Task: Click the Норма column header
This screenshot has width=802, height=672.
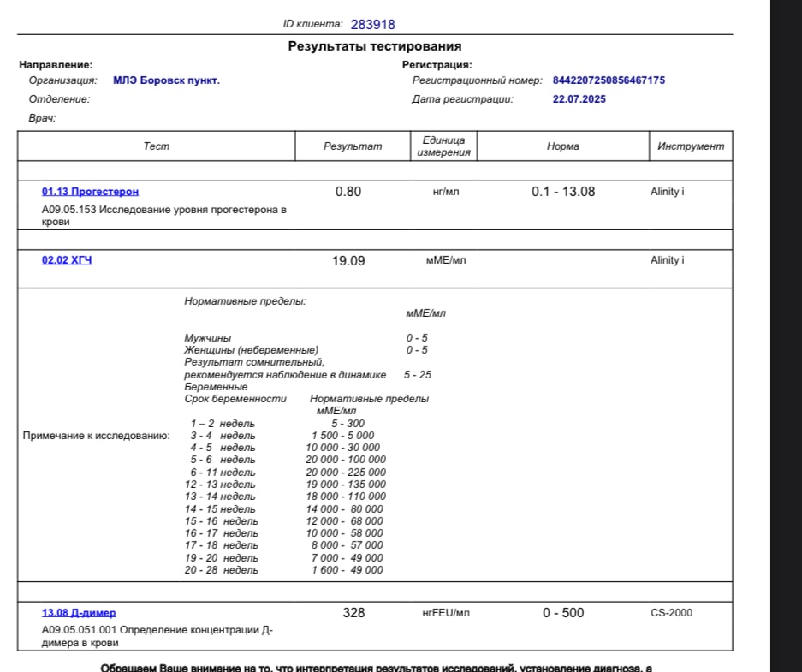Action: coord(562,146)
